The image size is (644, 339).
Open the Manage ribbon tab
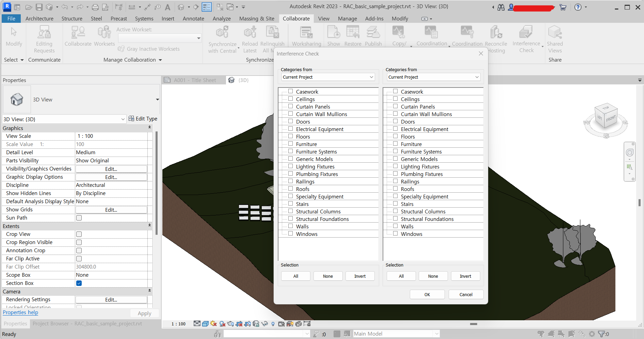(x=348, y=19)
